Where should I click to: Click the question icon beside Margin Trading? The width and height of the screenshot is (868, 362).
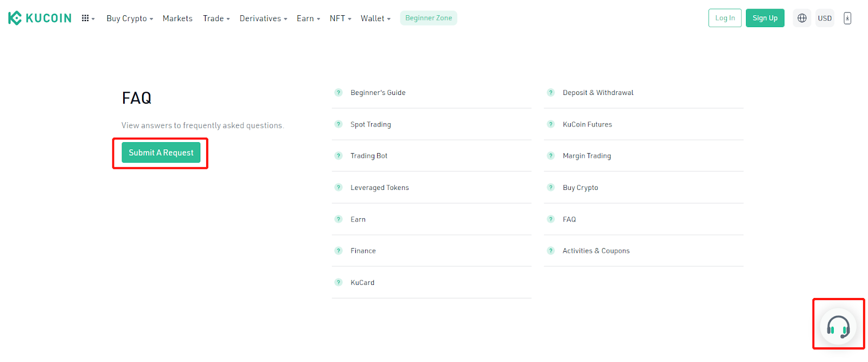[x=551, y=156]
